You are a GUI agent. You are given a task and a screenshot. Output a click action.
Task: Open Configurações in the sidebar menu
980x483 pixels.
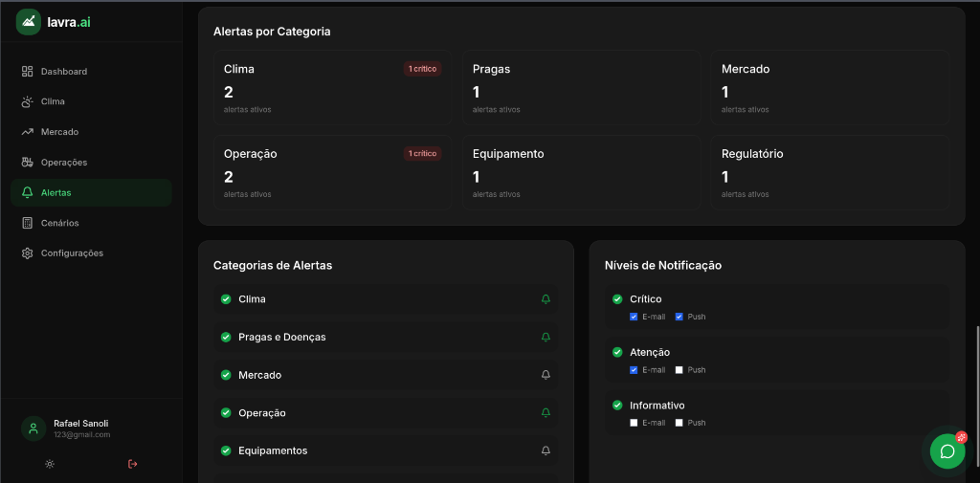(72, 253)
